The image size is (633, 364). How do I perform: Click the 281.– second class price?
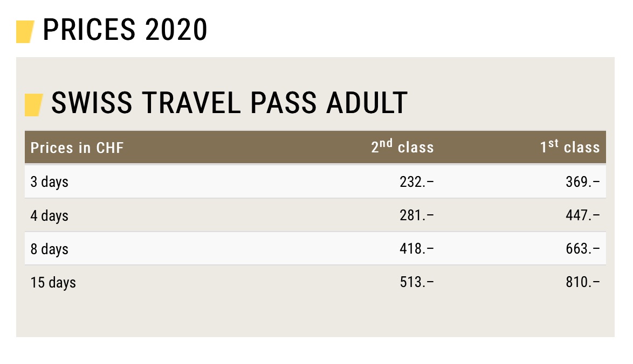click(x=416, y=215)
